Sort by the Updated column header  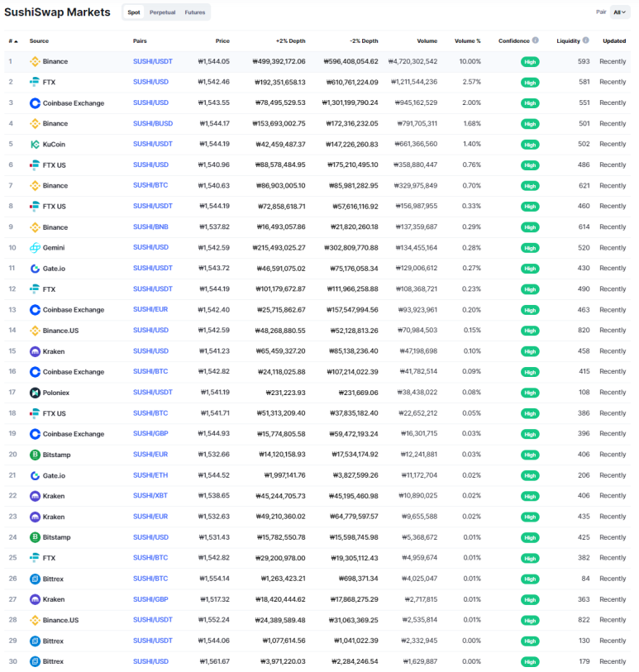click(x=614, y=41)
